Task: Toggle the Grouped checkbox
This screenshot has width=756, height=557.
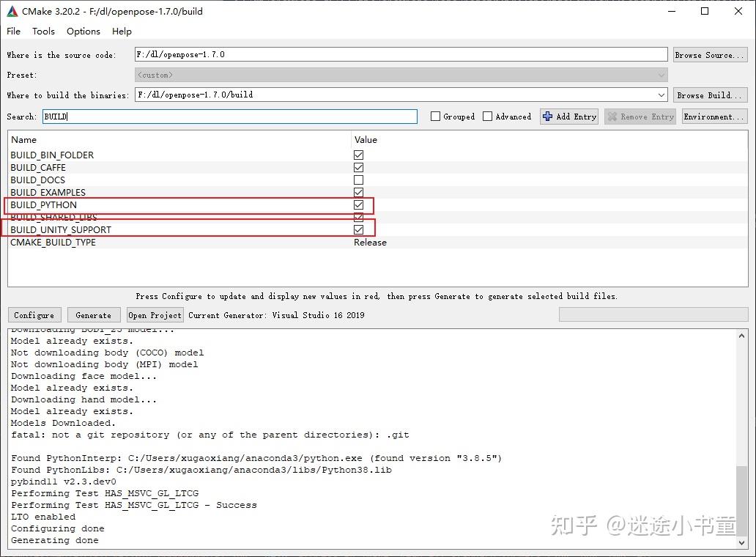Action: tap(435, 116)
